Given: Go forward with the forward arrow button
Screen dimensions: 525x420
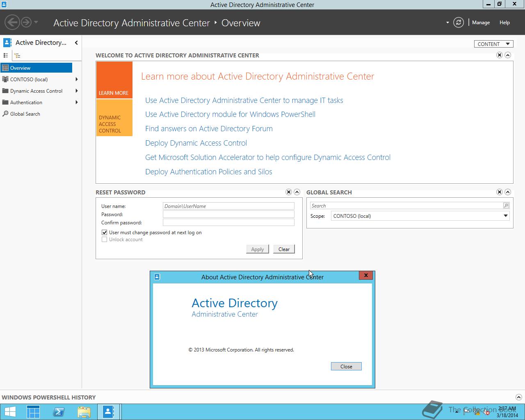Looking at the screenshot, I should pyautogui.click(x=26, y=22).
